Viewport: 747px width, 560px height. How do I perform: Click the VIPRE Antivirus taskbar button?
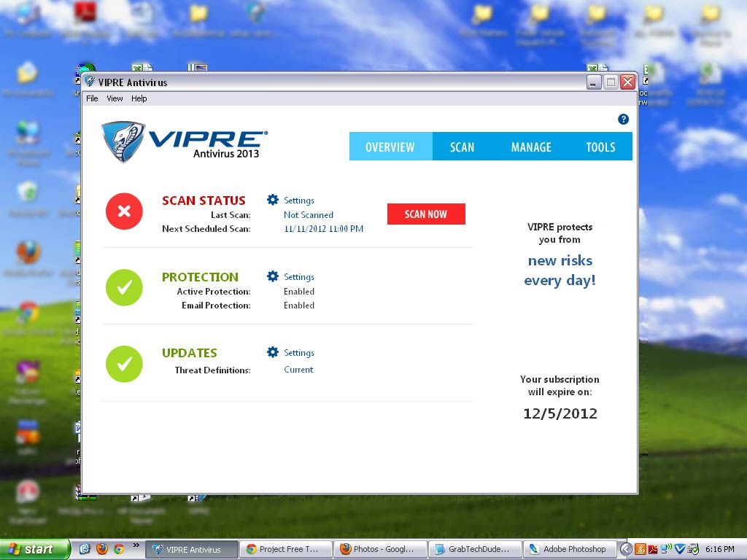(x=192, y=550)
